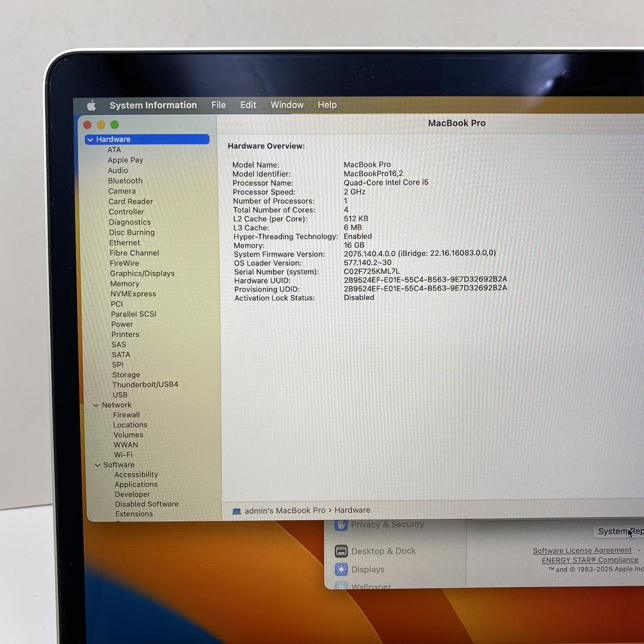The image size is (644, 644).
Task: Select Camera in the sidebar
Action: tap(122, 191)
